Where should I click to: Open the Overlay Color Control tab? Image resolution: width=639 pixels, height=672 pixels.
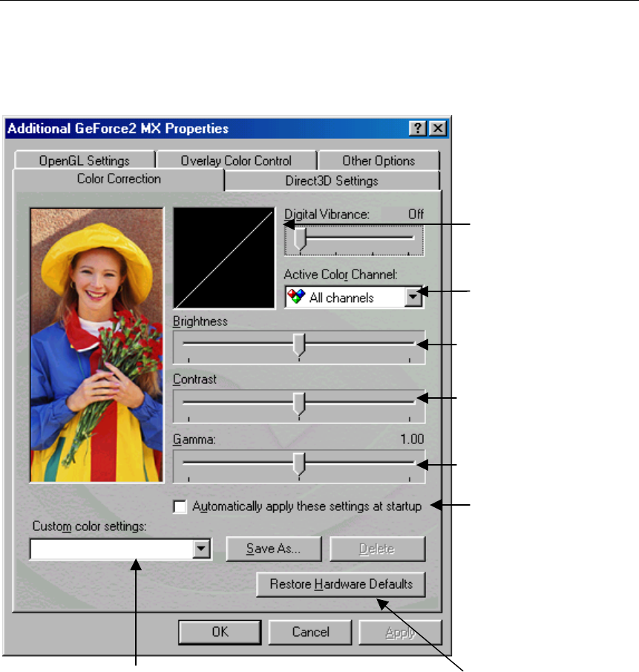coord(236,160)
